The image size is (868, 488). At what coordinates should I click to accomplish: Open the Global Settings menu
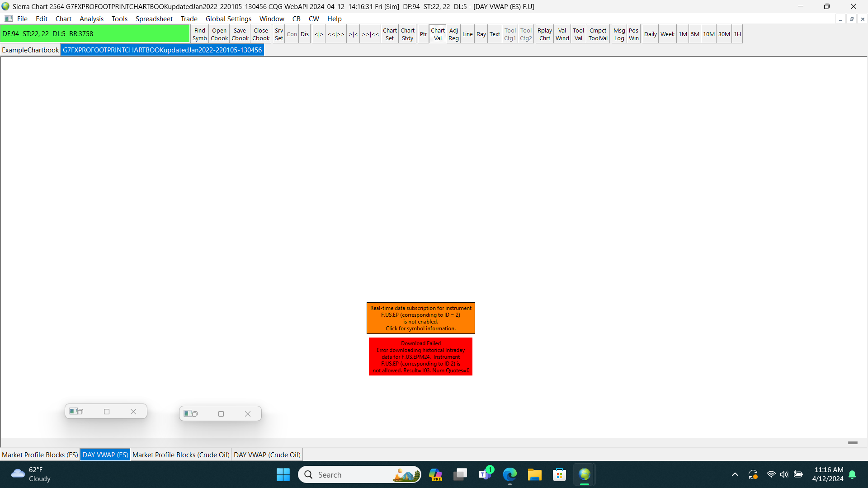click(x=228, y=19)
